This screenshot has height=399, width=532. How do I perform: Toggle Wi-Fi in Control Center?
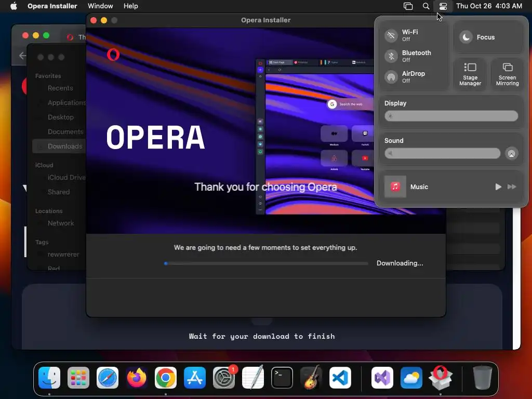click(x=391, y=35)
